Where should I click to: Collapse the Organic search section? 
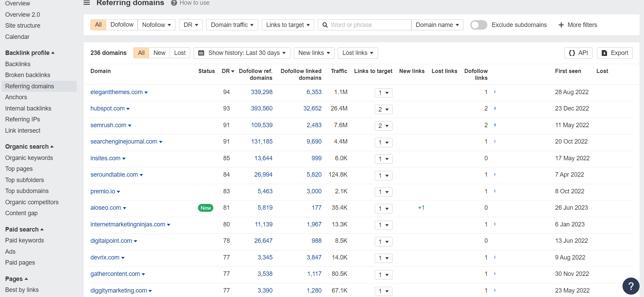[x=29, y=147]
